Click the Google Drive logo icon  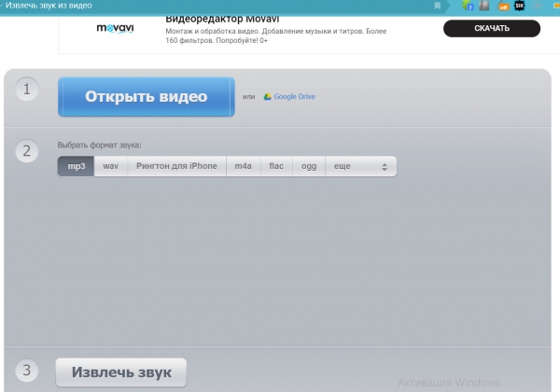(x=267, y=97)
